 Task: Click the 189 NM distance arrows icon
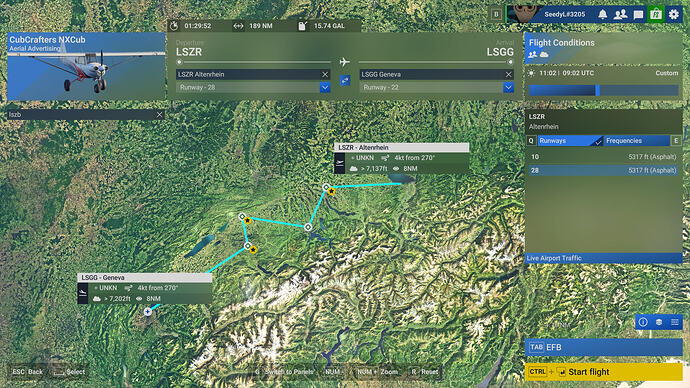tap(238, 26)
